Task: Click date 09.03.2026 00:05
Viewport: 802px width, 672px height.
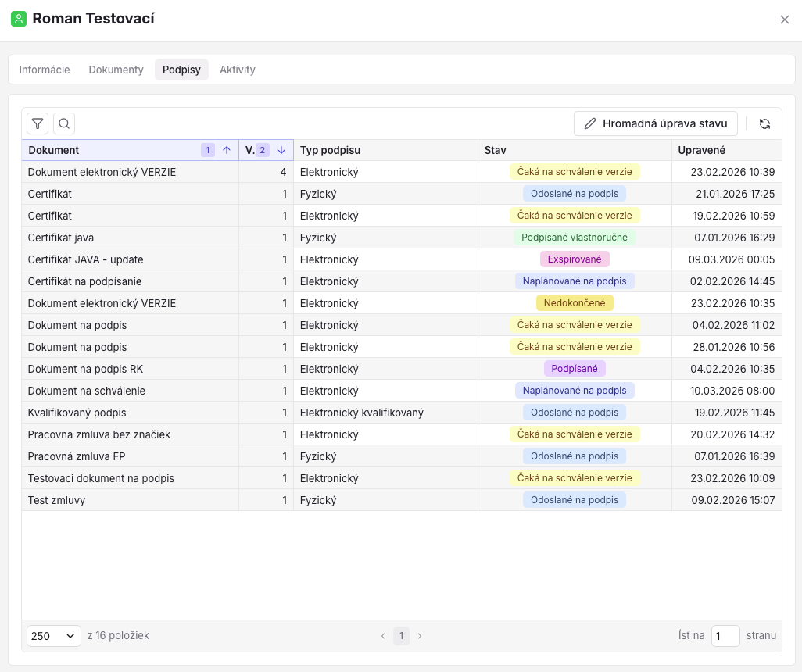Action: (732, 259)
